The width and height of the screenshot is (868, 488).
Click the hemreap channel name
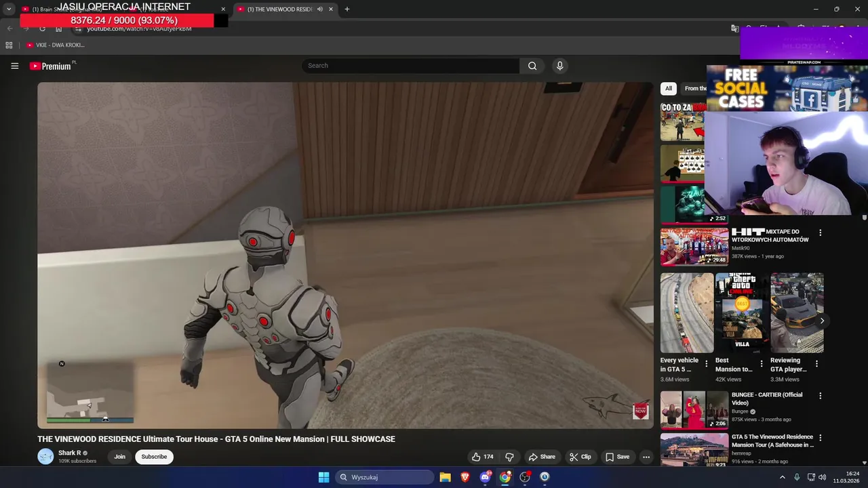[742, 453]
